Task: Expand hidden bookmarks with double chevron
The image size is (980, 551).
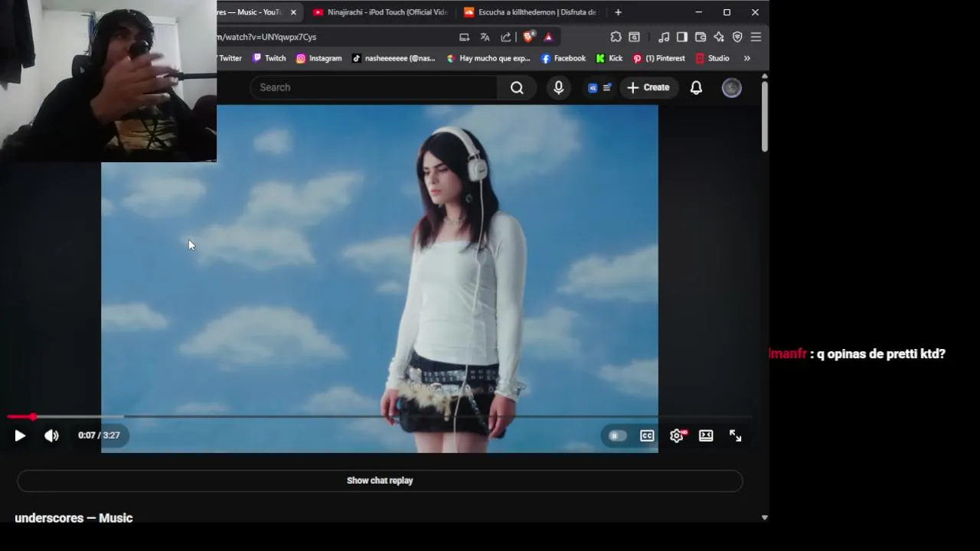Action: [746, 58]
